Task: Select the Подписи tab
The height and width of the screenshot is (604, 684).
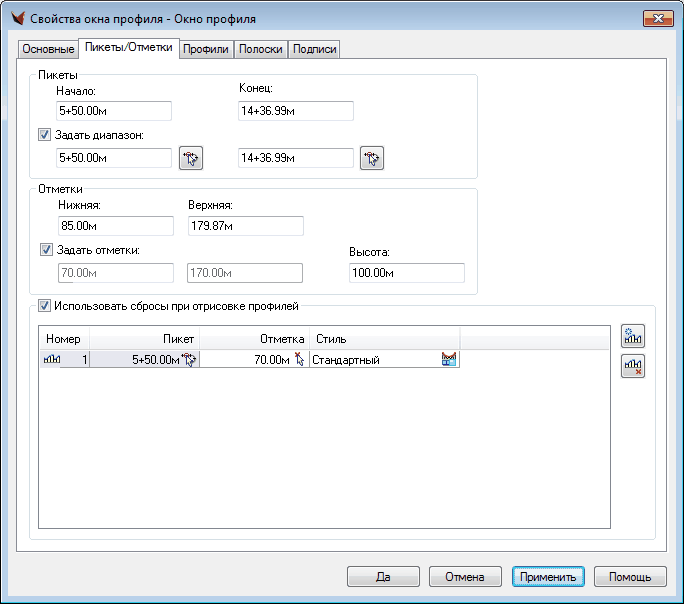Action: click(314, 49)
